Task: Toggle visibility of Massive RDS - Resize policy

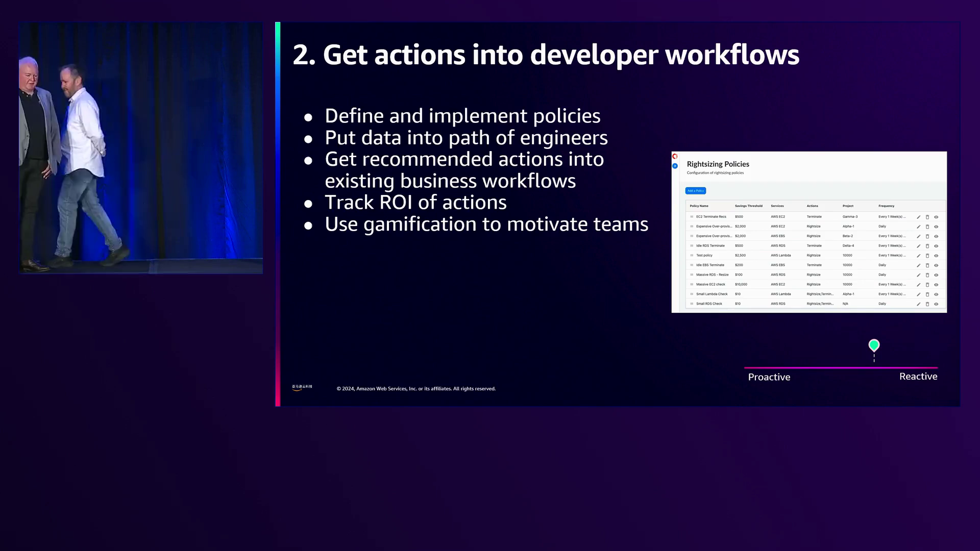Action: 936,275
